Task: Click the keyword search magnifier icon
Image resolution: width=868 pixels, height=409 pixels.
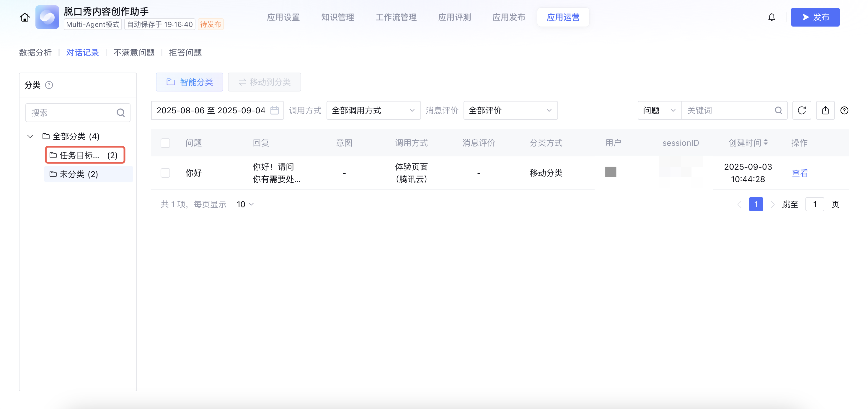Action: click(778, 110)
